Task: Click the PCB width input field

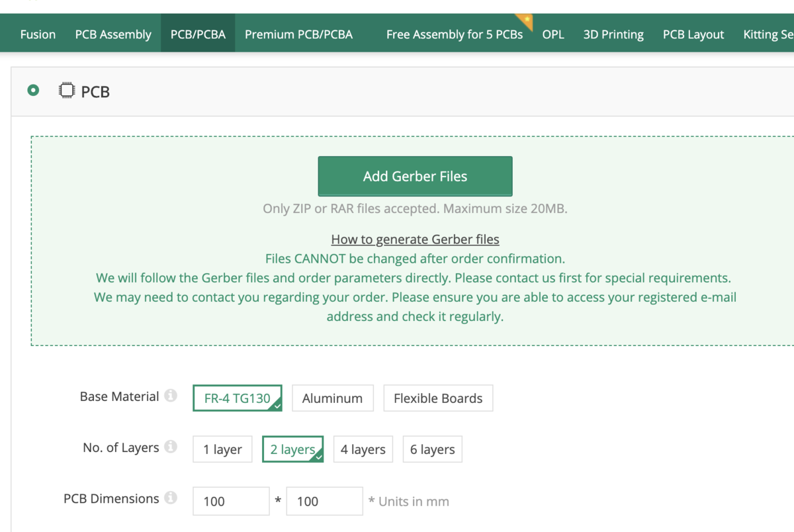Action: tap(231, 501)
